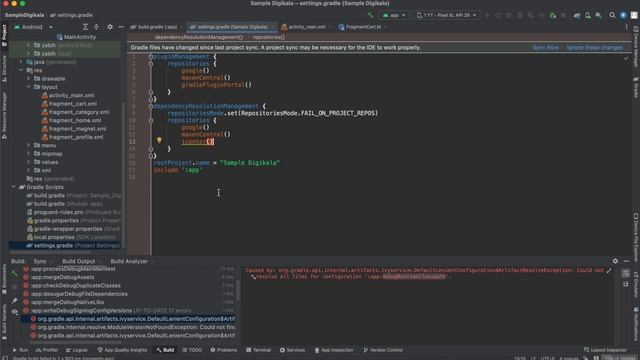Collapse the layout folder
The width and height of the screenshot is (640, 360).
pyautogui.click(x=29, y=87)
